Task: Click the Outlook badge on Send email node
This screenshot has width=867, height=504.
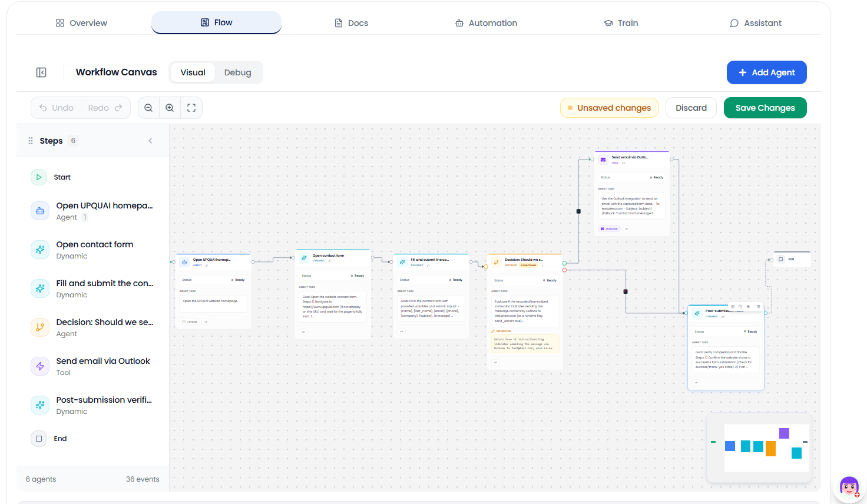Action: (x=609, y=228)
